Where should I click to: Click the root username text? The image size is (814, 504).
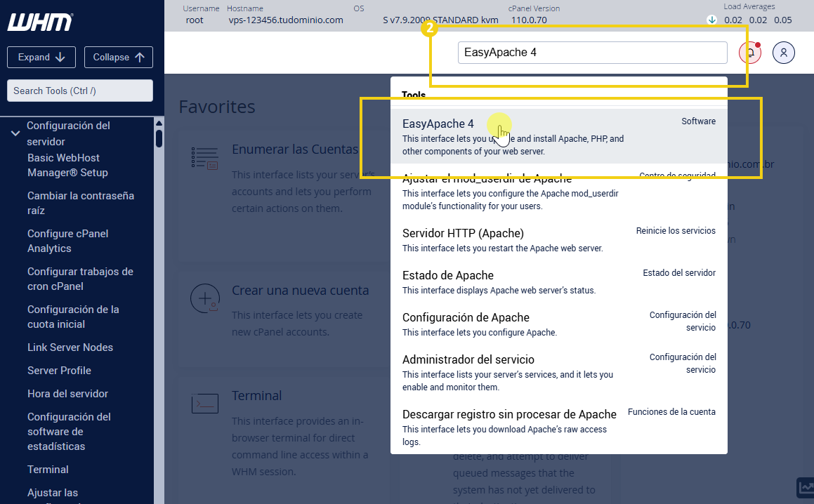tap(195, 20)
